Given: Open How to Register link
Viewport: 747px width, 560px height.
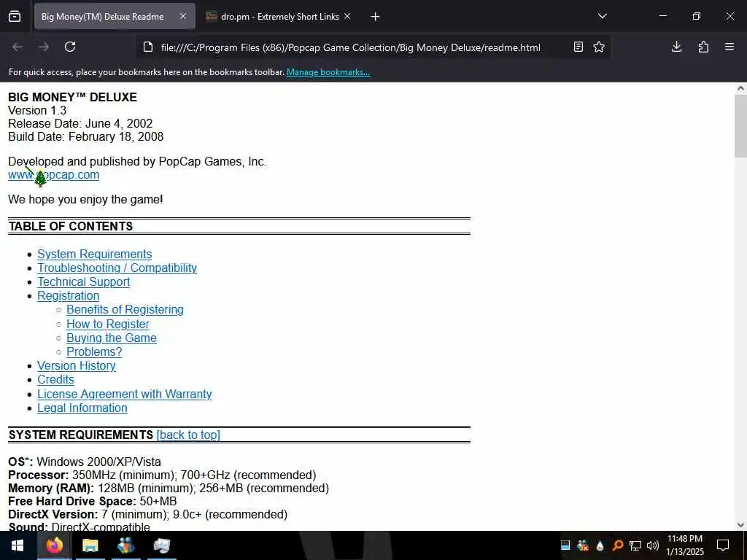Looking at the screenshot, I should click(x=108, y=324).
